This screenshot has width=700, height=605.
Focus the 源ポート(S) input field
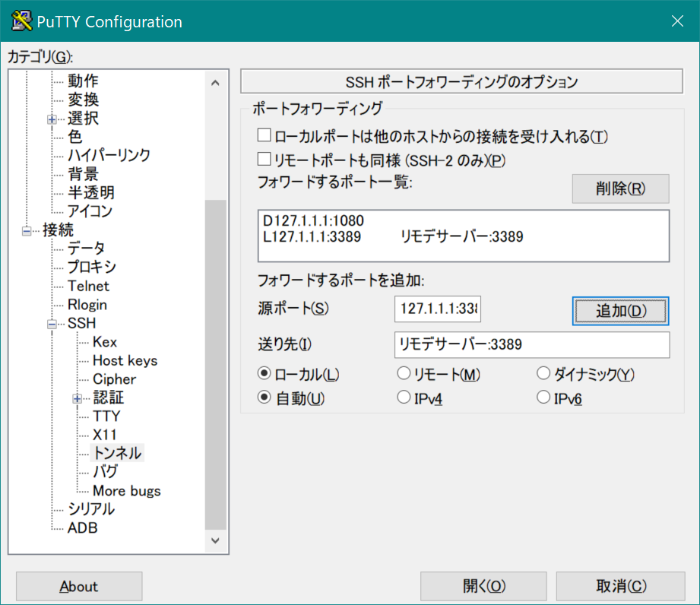(x=438, y=309)
